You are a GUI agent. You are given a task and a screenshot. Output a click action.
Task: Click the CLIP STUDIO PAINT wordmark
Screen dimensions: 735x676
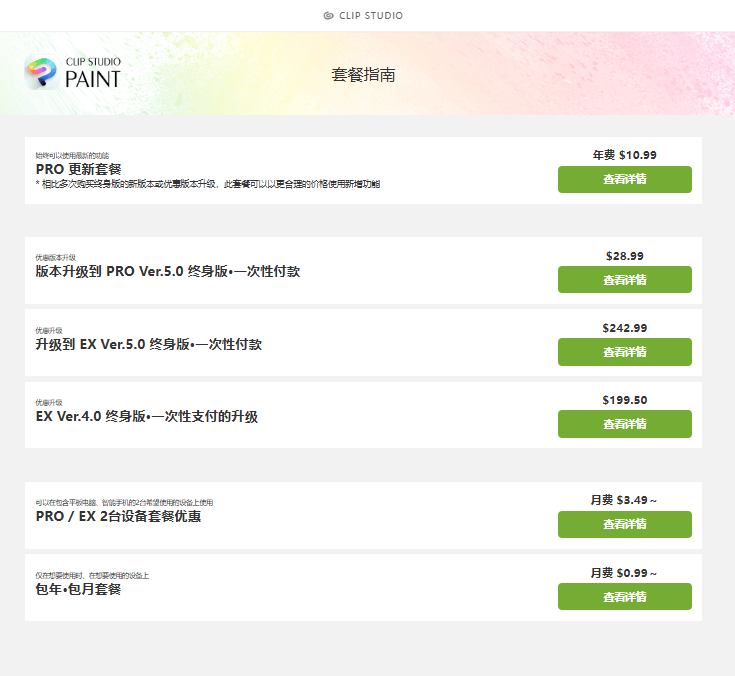[x=93, y=73]
